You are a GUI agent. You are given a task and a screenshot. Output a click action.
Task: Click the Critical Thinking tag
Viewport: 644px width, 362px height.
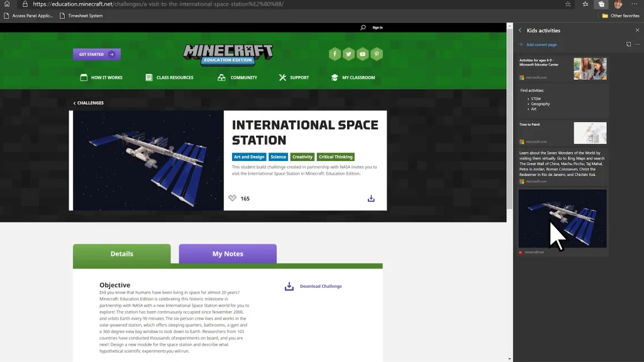click(336, 156)
